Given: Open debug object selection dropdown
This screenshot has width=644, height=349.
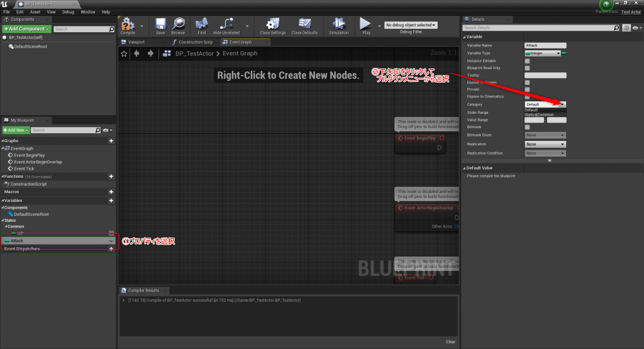Looking at the screenshot, I should pos(411,25).
